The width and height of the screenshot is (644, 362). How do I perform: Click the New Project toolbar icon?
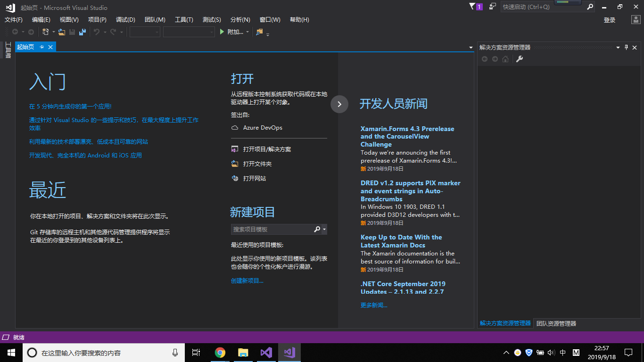pos(46,32)
